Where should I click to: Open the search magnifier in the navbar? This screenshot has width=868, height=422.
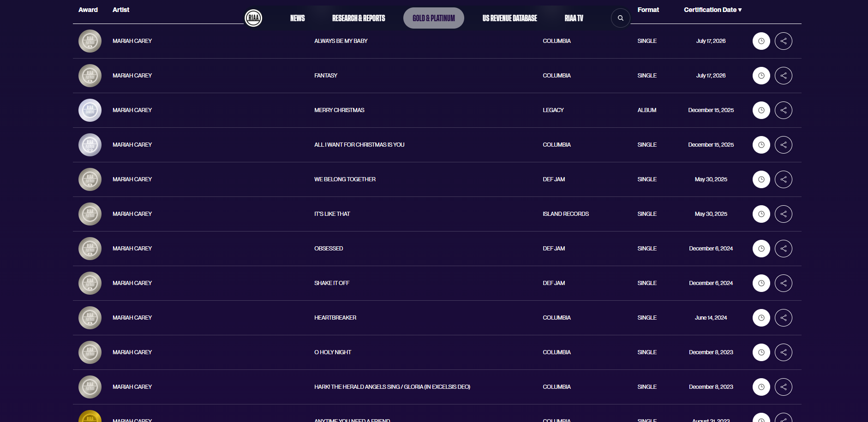621,18
